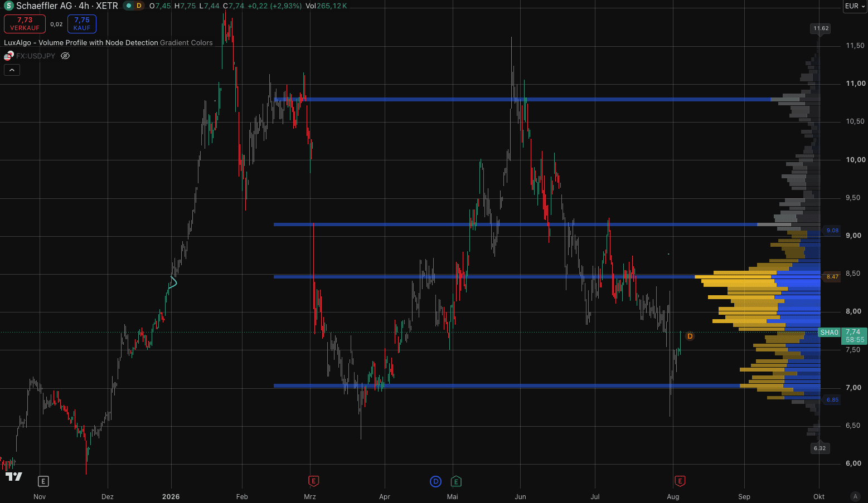Screen dimensions: 868x503
Task: Click the Feb label on the time axis
Action: coord(242,496)
